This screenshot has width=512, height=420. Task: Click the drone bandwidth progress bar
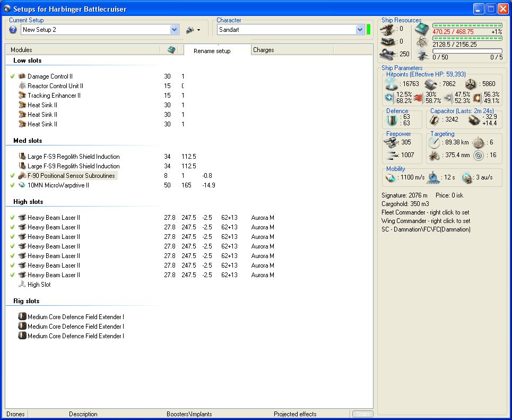click(467, 51)
